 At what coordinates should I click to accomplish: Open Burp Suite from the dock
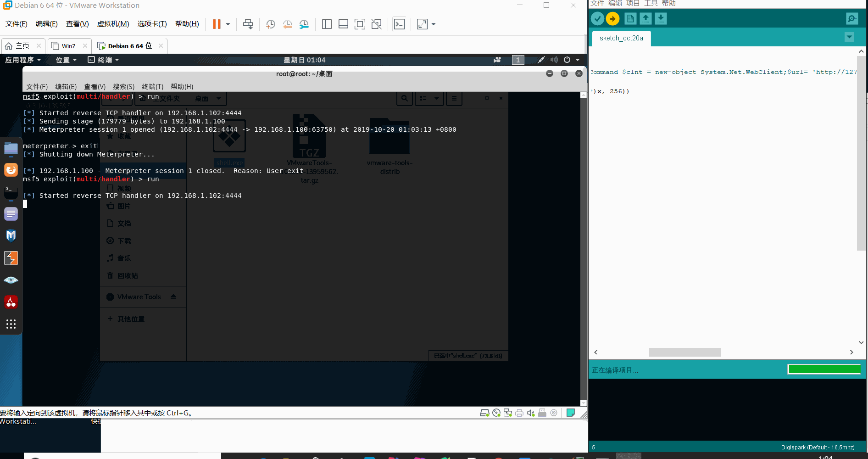click(11, 258)
